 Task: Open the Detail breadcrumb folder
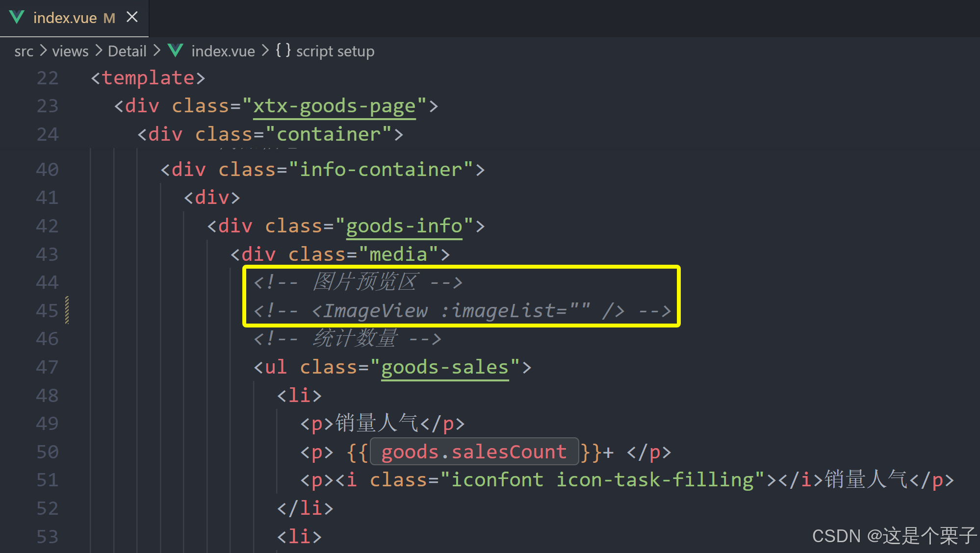click(x=127, y=51)
